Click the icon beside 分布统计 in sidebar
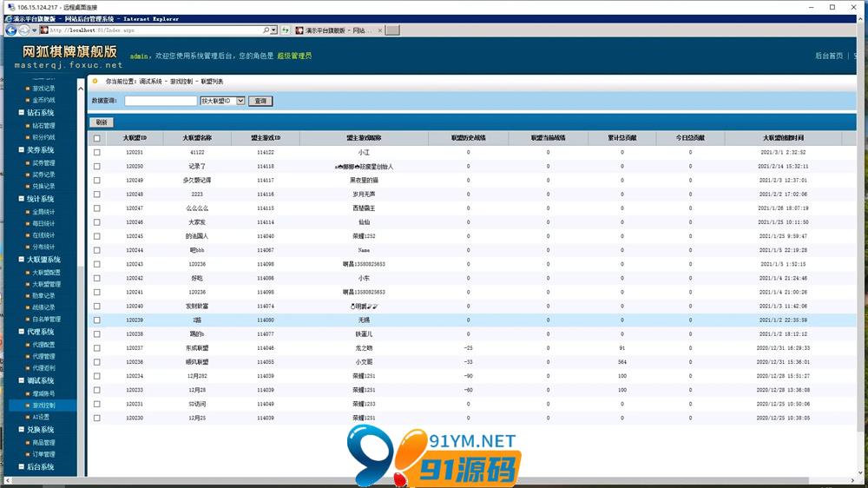This screenshot has height=488, width=868. 28,247
